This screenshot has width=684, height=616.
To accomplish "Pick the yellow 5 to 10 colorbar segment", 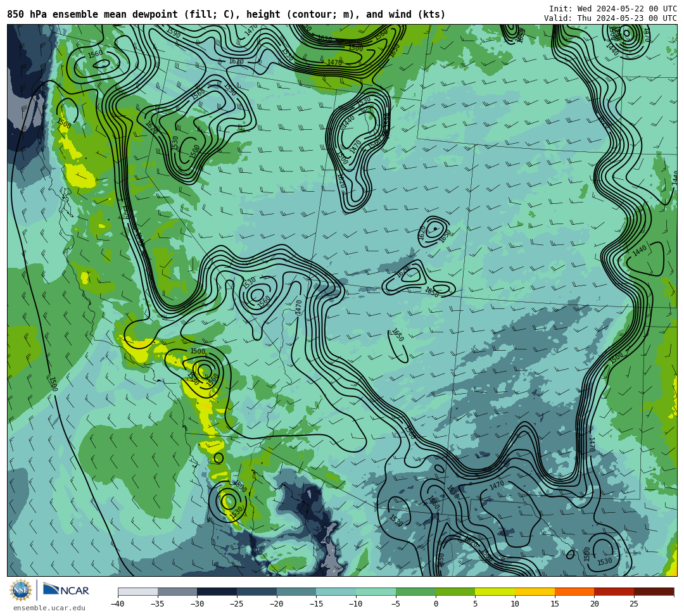I will [x=495, y=592].
